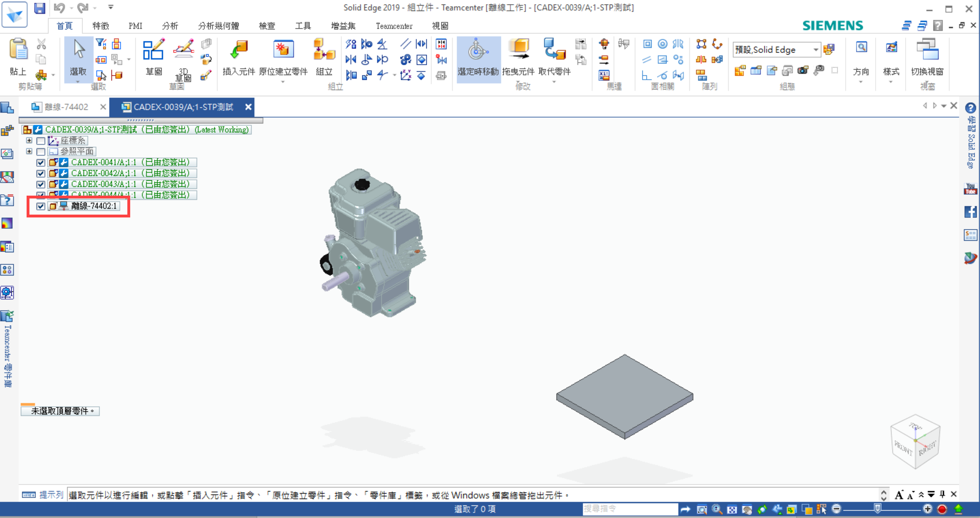Image resolution: width=980 pixels, height=518 pixels.
Task: Expand the 座標系 tree node
Action: click(29, 140)
